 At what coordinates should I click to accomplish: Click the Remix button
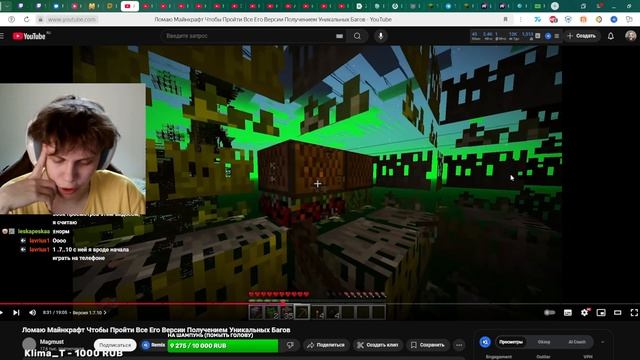[x=154, y=345]
